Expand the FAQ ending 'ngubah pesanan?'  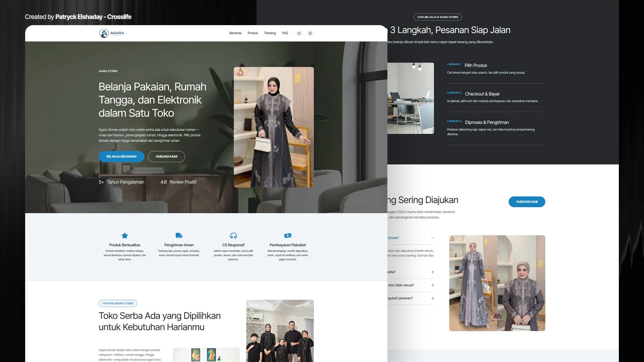[433, 298]
